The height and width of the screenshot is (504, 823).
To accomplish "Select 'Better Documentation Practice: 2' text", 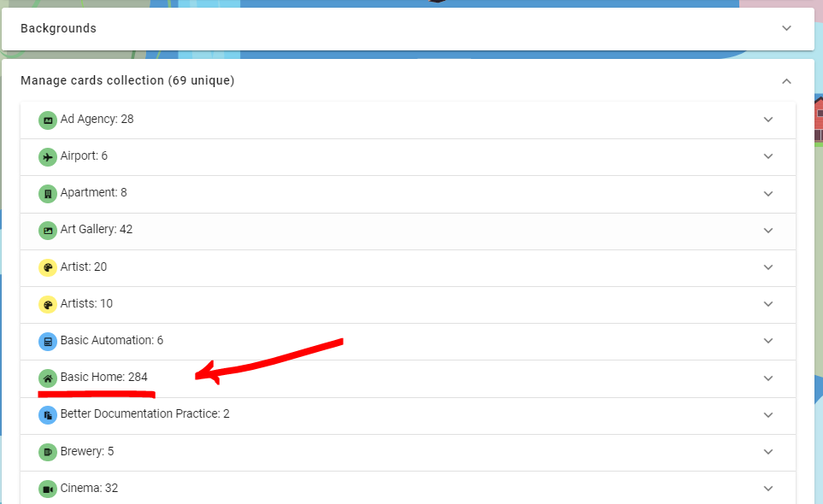I will coord(145,413).
